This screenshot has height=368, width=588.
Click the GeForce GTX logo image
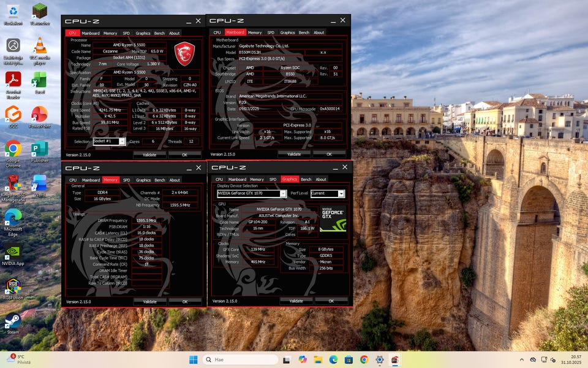point(333,218)
